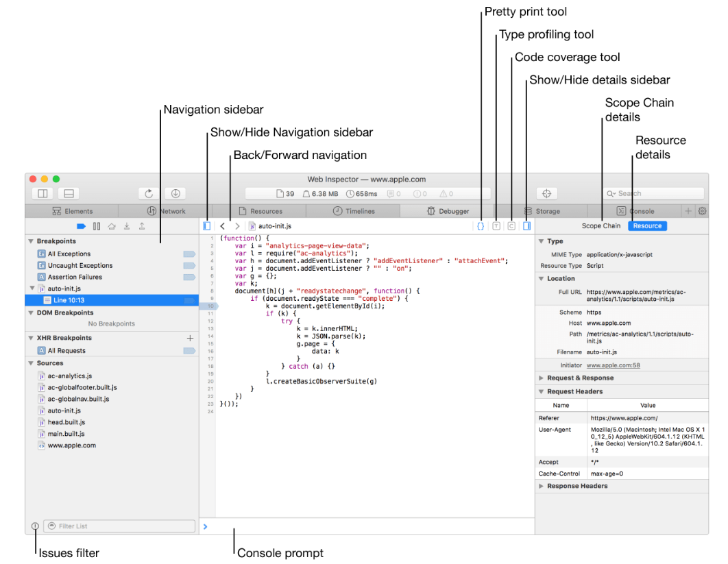Click the pause script execution icon
Viewport: 728px width, 564px height.
click(x=96, y=226)
